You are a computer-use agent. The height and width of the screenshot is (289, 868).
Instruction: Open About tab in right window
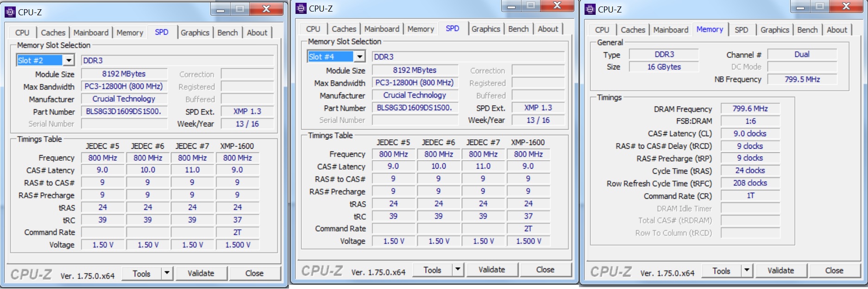click(837, 30)
